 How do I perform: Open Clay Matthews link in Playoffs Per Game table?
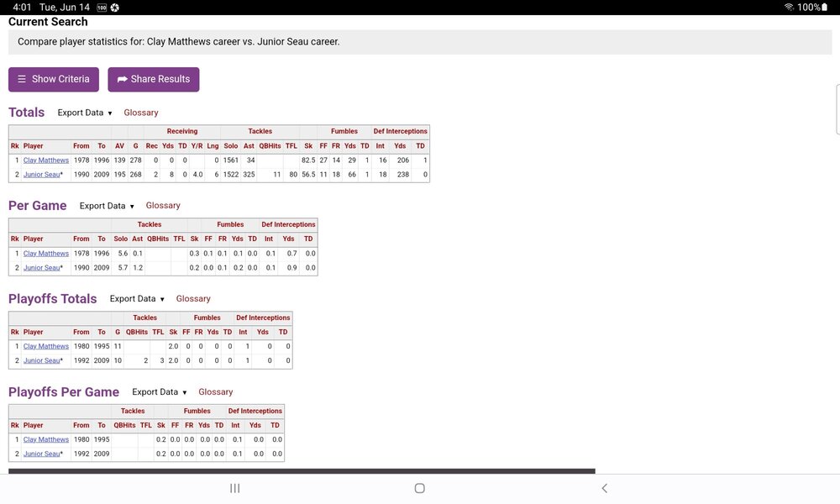46,439
